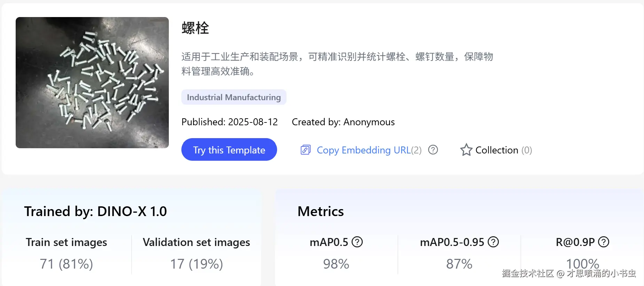
Task: Click Validation set images count 17 (19%)
Action: [196, 264]
